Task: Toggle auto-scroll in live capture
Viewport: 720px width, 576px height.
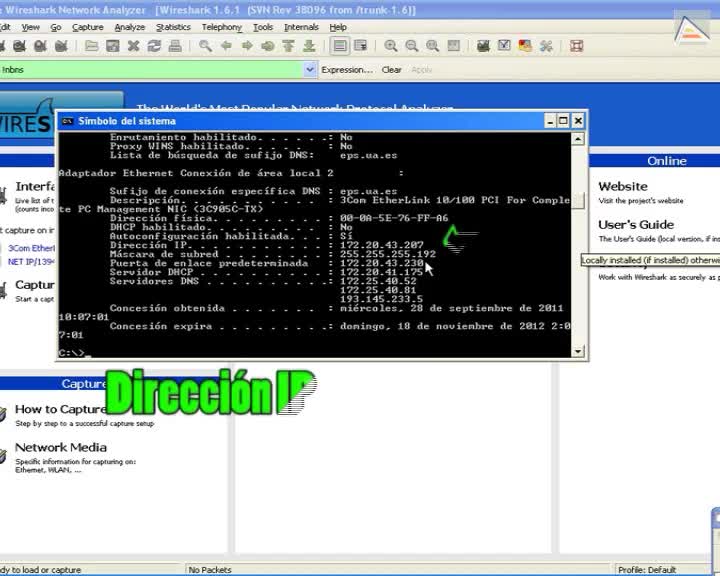Action: point(360,46)
